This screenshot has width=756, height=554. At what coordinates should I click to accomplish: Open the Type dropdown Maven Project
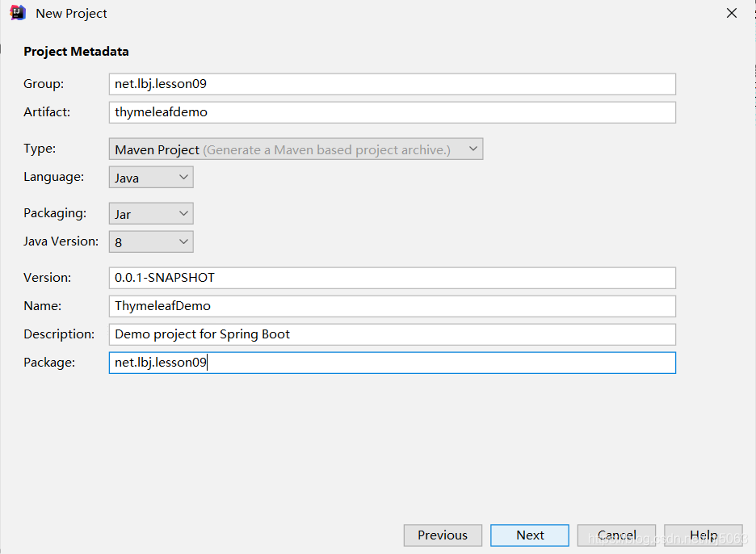click(x=296, y=149)
